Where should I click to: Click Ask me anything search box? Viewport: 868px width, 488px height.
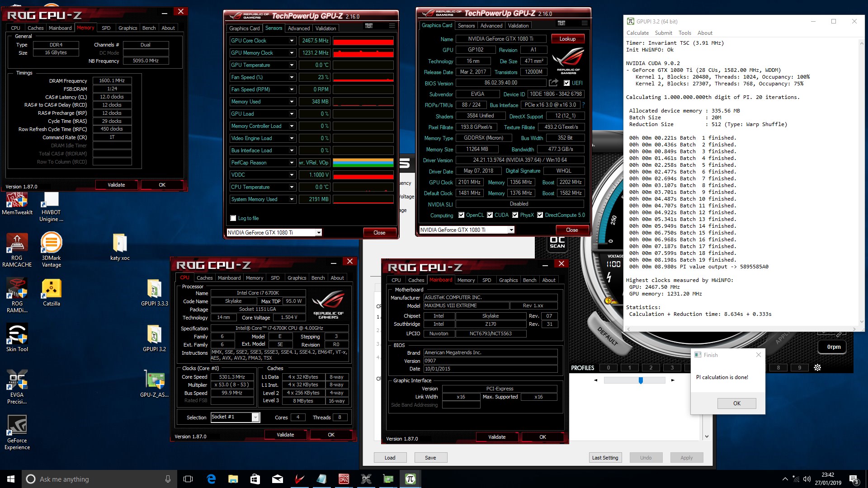99,479
